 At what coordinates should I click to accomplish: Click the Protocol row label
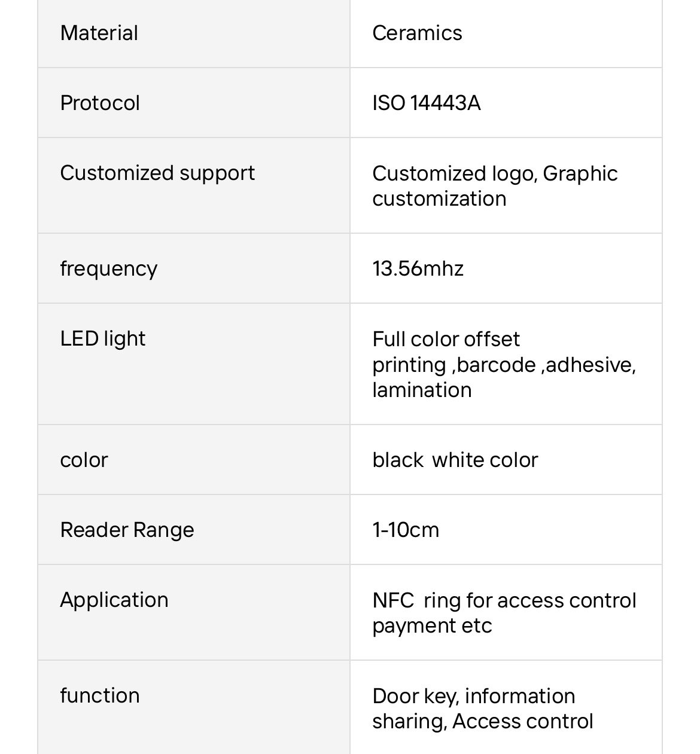tap(100, 103)
